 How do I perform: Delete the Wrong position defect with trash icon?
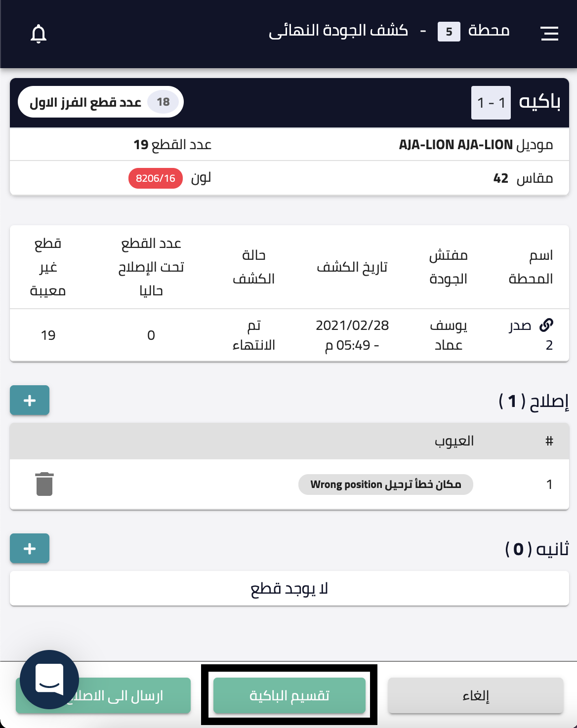pos(44,484)
